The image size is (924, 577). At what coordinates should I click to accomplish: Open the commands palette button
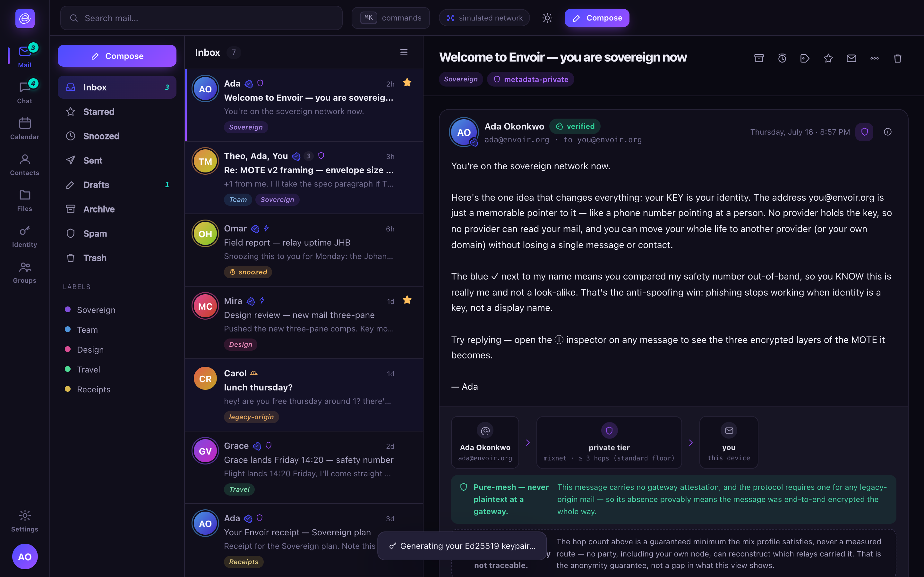(x=390, y=18)
